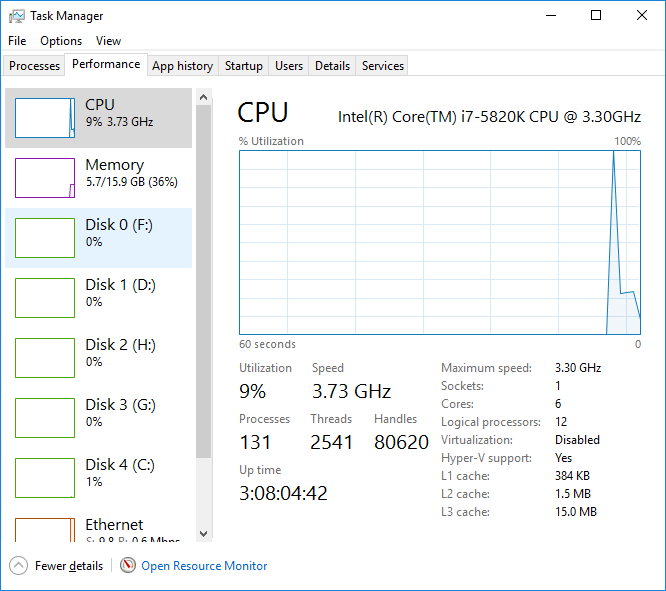The image size is (666, 591).
Task: Minimize the Task Manager window
Action: pos(551,16)
